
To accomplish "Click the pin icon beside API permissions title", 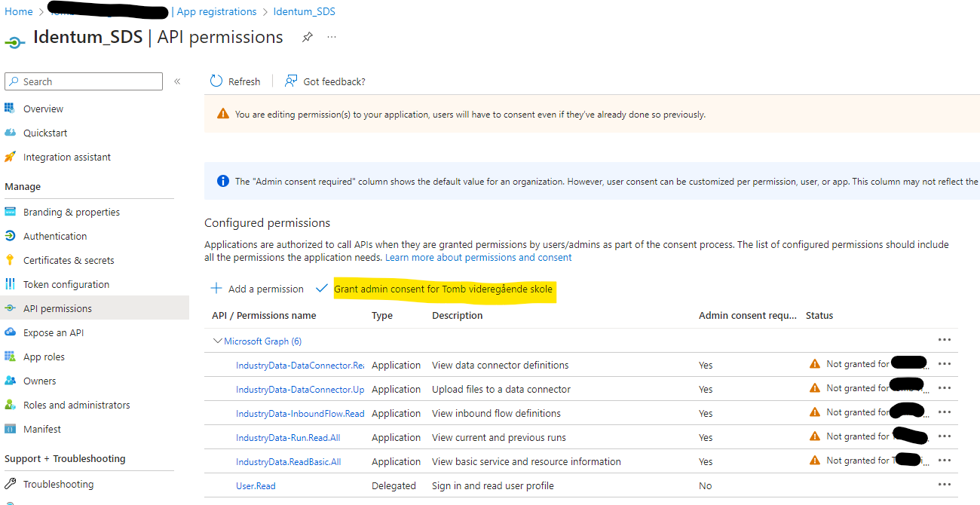I will coord(308,37).
